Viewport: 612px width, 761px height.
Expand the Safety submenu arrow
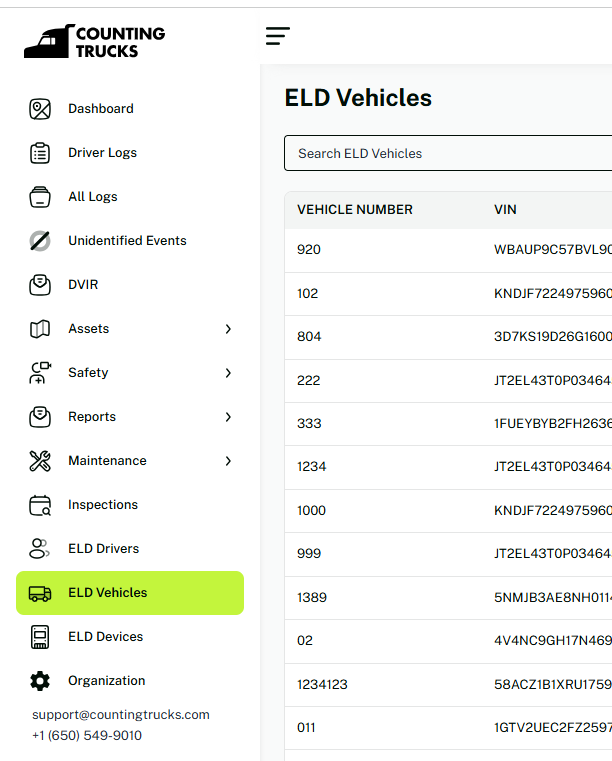point(228,373)
